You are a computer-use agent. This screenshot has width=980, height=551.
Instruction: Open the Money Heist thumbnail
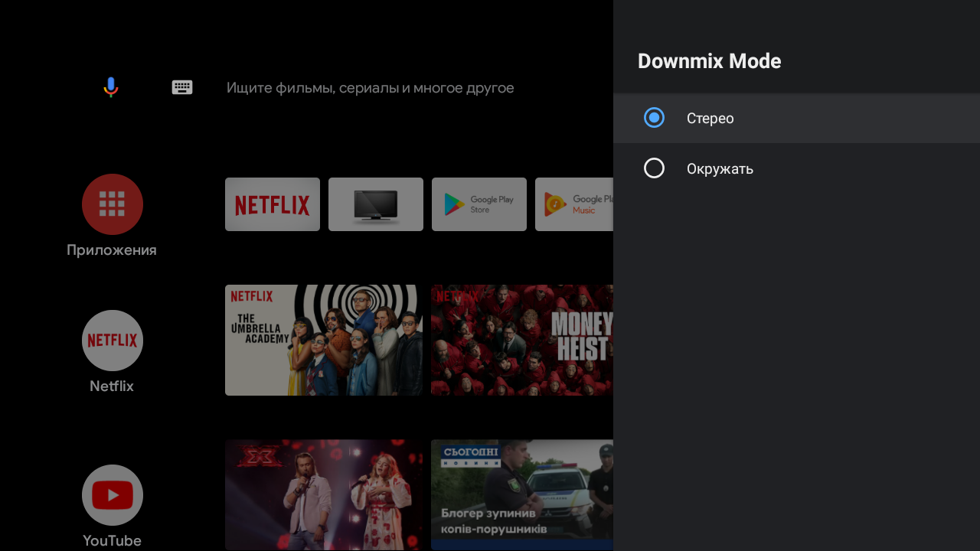coord(522,341)
